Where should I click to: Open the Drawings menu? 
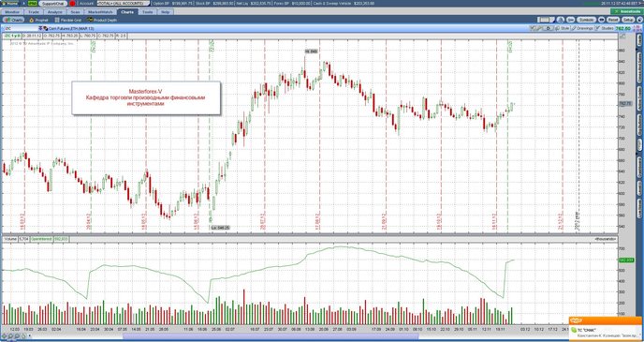pyautogui.click(x=582, y=29)
